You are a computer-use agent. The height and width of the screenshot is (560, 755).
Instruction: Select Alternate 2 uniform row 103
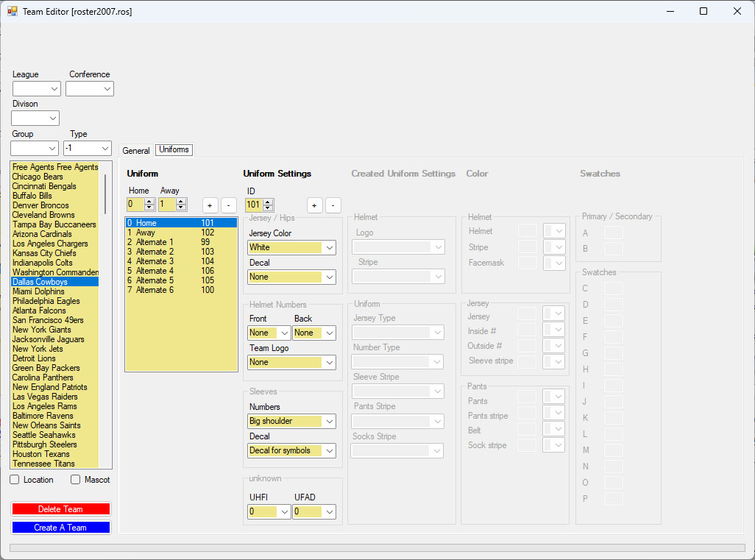click(x=181, y=252)
